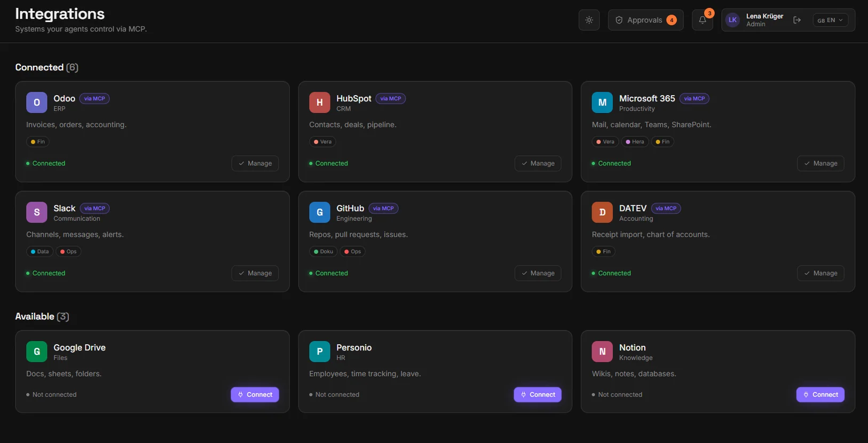Connect Google Drive
Screen dimensions: 868x443
coord(255,394)
